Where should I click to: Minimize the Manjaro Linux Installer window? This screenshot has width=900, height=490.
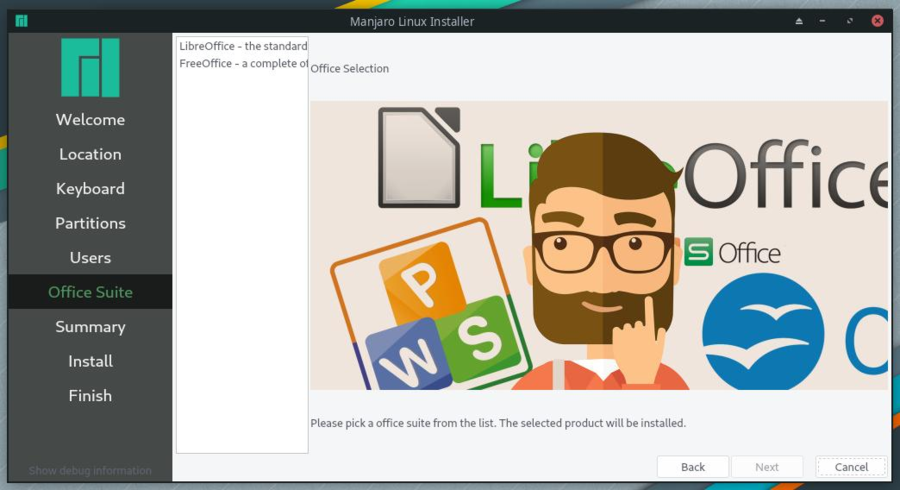pyautogui.click(x=823, y=21)
